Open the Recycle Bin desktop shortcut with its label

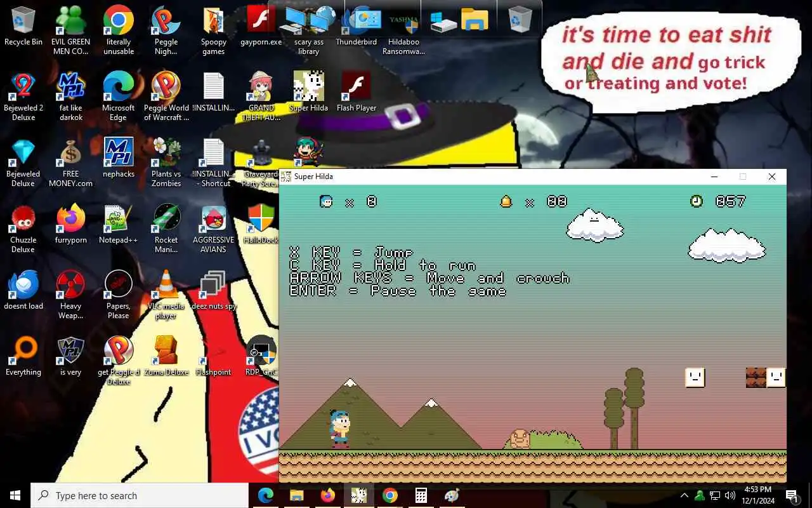(23, 27)
